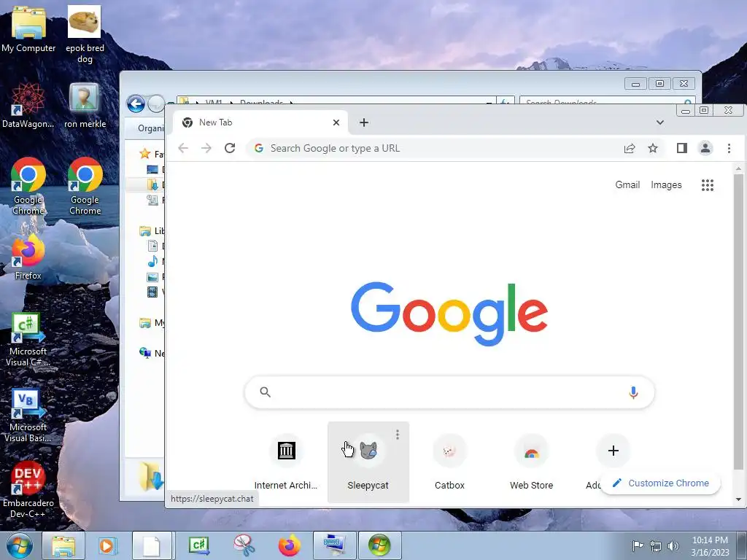Click Search Downloads field in Explorer
The image size is (747, 560).
coord(608,101)
